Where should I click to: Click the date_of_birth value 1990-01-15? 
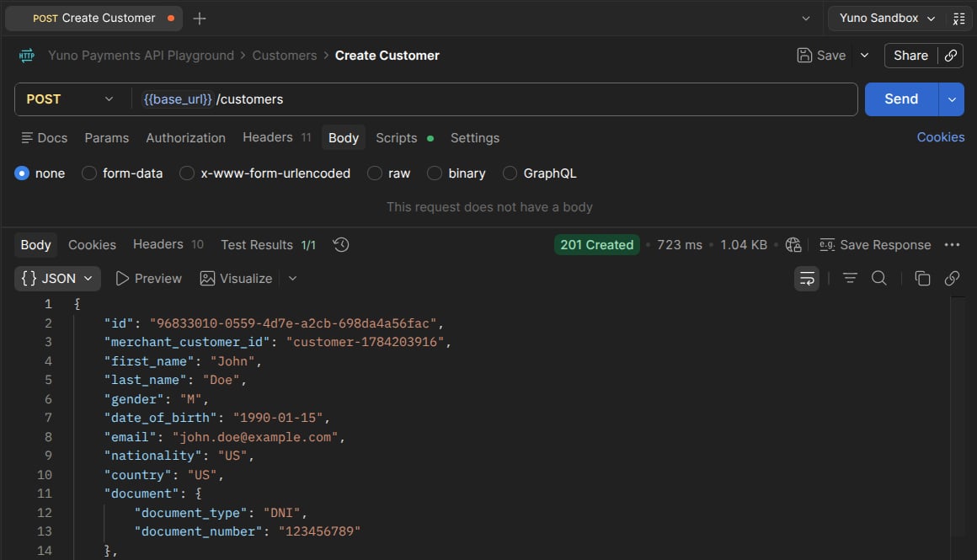(x=278, y=418)
